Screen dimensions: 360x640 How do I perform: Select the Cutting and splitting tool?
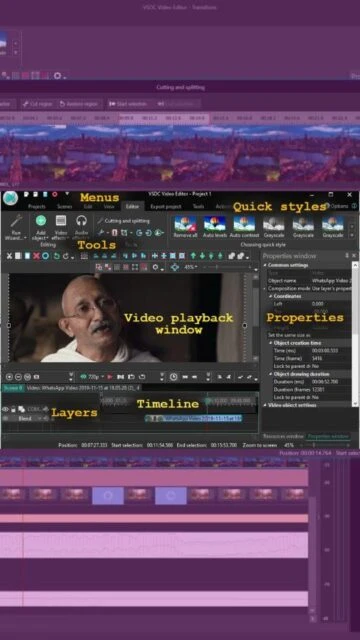point(123,221)
